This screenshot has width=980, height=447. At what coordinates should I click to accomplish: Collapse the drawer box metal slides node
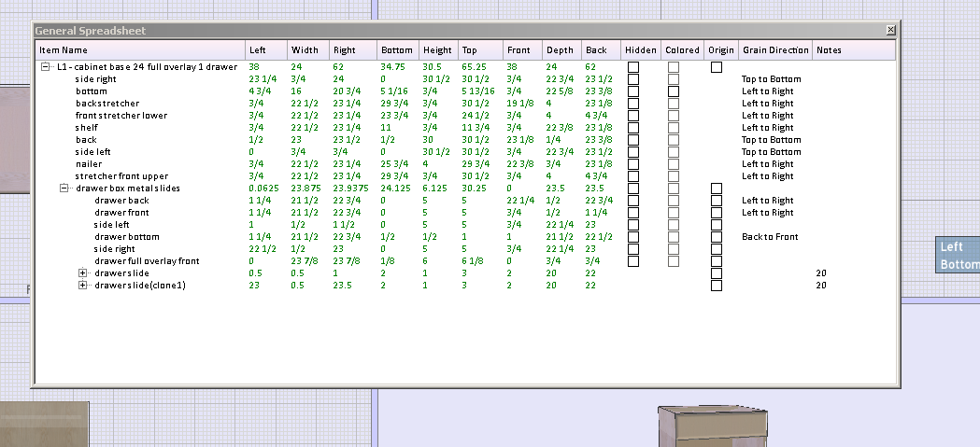(x=64, y=188)
